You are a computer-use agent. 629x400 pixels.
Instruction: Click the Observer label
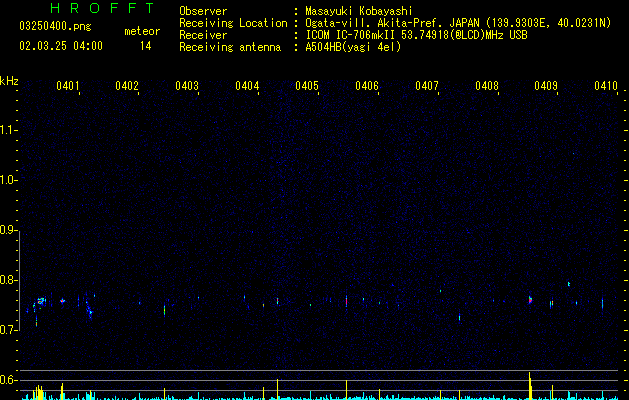203,11
